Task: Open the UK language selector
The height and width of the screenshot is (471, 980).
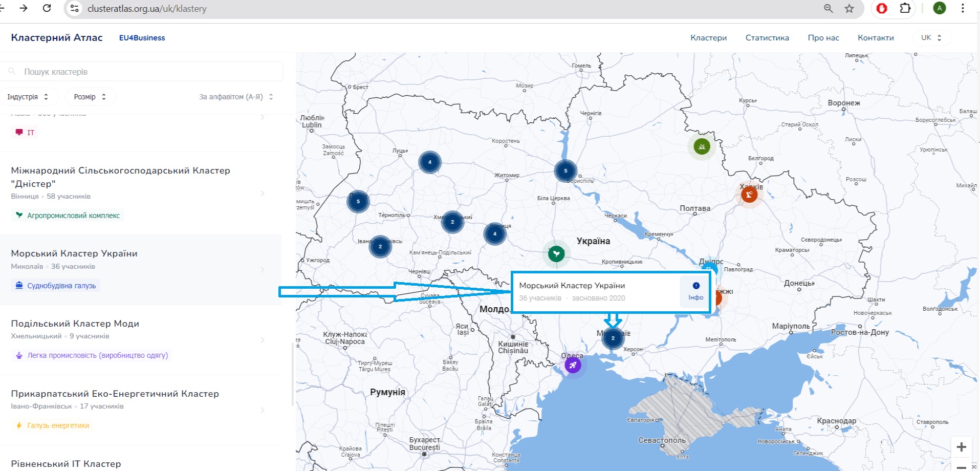Action: [931, 37]
